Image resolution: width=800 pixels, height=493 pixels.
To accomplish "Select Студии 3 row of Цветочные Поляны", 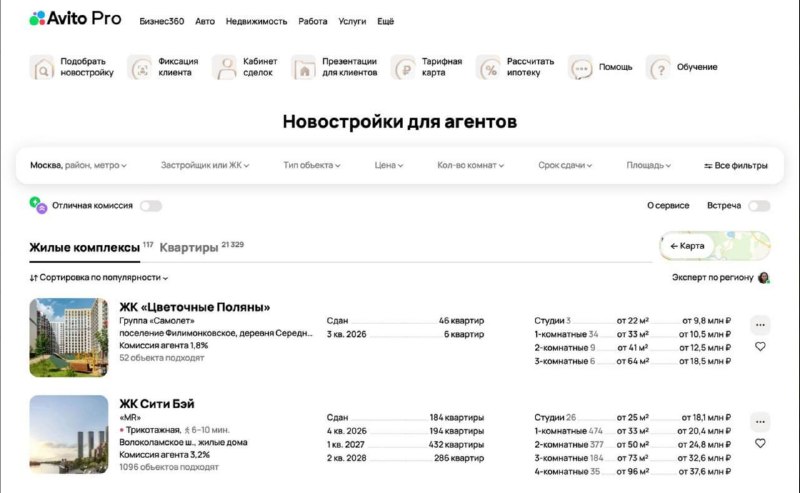I will pos(633,321).
